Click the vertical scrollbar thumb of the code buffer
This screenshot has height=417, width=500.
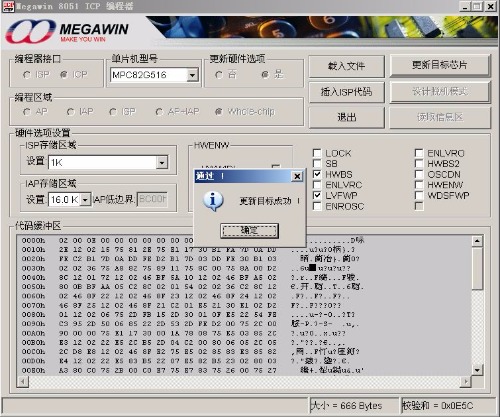(477, 268)
